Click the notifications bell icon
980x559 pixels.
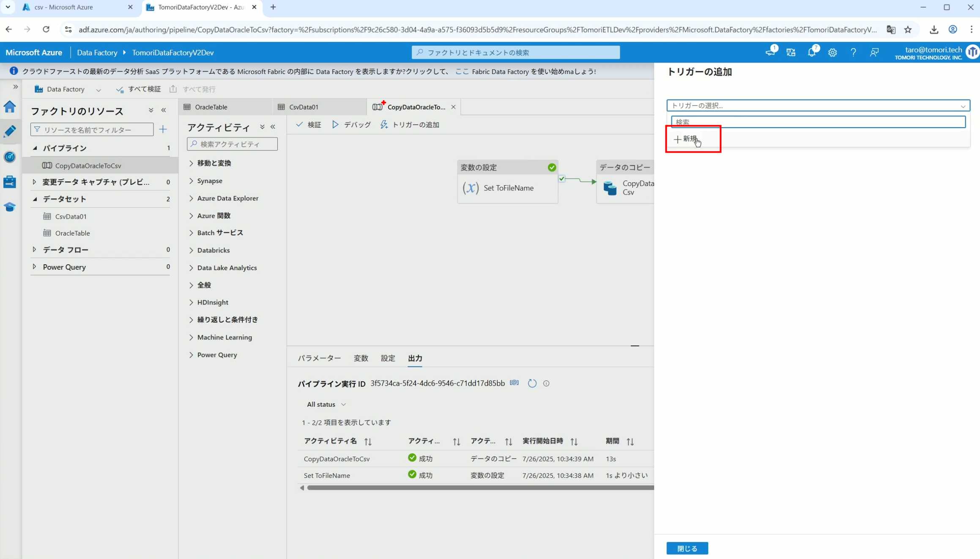pos(811,53)
